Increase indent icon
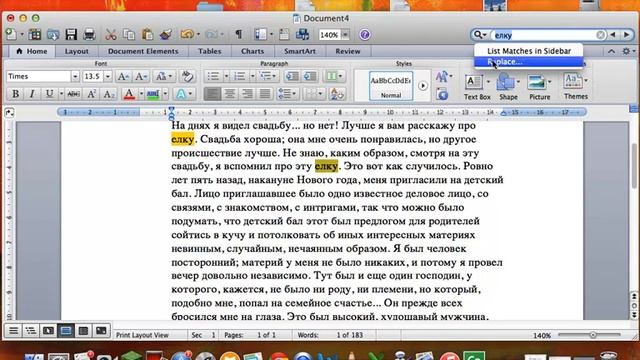640x360 pixels. click(310, 76)
